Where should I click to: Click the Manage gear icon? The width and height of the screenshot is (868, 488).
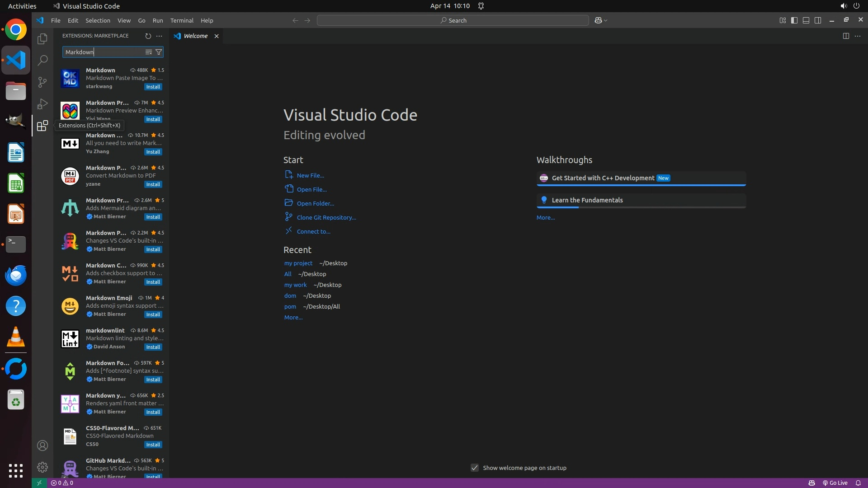pos(42,467)
